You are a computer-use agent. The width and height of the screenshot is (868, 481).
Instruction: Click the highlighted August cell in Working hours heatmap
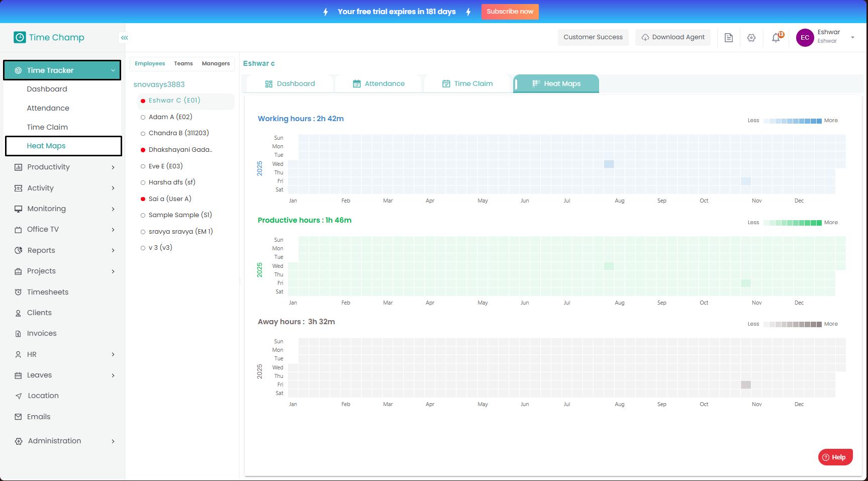[609, 164]
